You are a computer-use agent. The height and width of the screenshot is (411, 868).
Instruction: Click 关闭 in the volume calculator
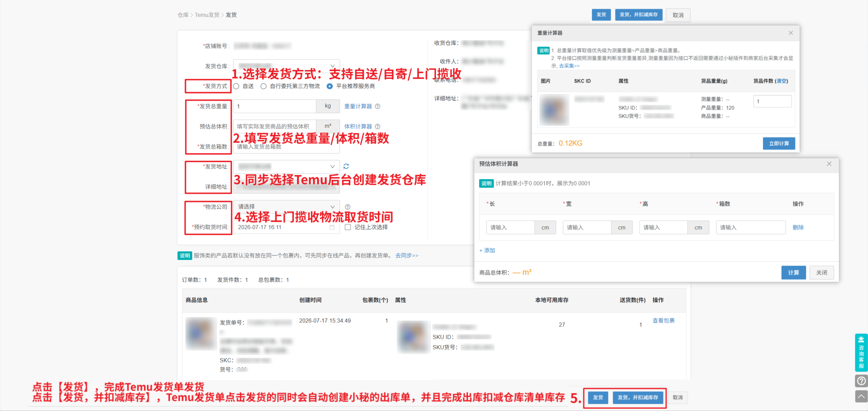(x=821, y=273)
